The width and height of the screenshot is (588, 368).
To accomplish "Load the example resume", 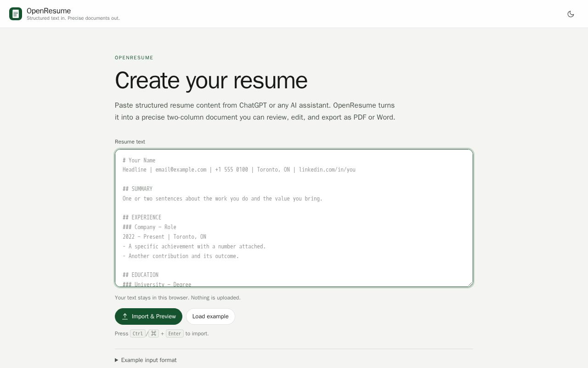I will pyautogui.click(x=210, y=316).
